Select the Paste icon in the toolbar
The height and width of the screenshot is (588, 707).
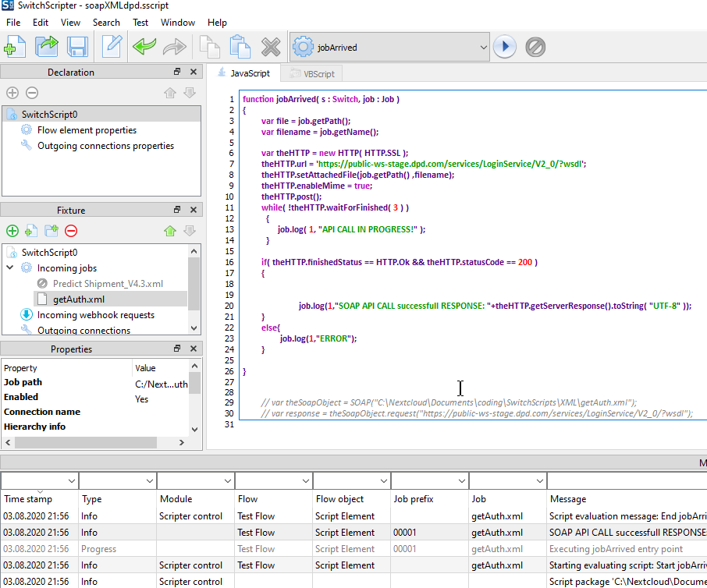click(x=240, y=47)
